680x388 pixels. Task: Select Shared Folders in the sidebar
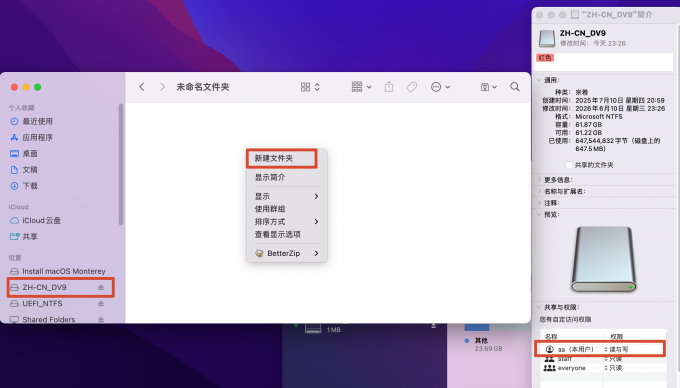click(49, 320)
